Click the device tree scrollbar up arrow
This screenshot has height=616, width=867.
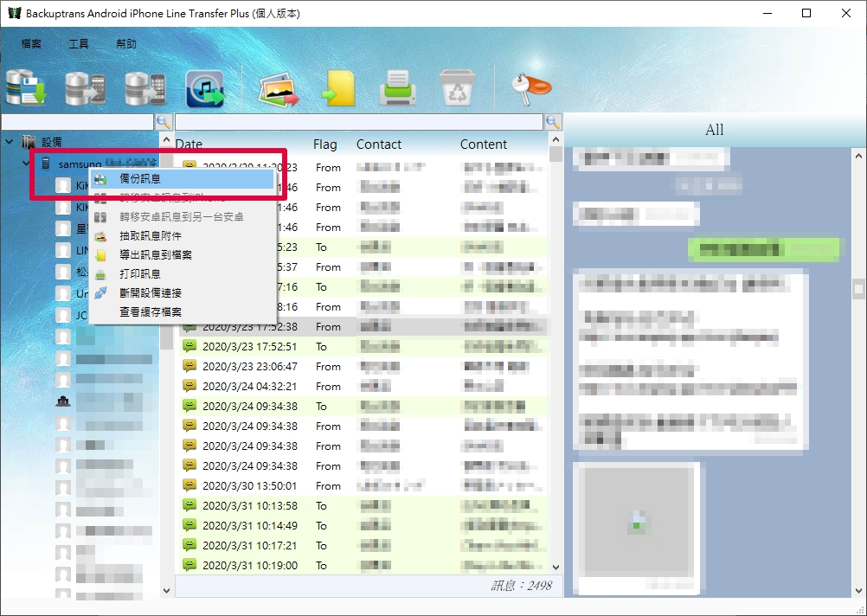click(166, 138)
